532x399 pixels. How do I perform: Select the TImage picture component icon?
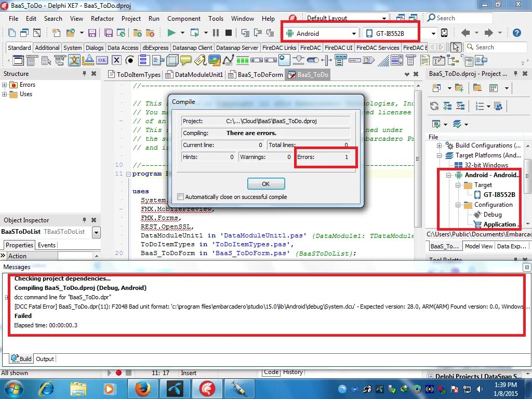click(x=215, y=60)
